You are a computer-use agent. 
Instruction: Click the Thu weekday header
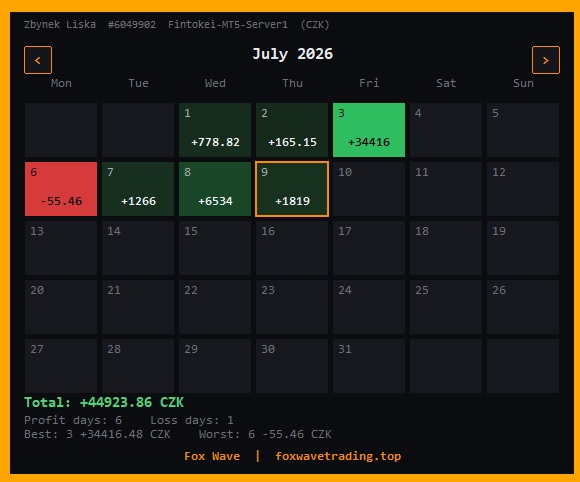(x=292, y=83)
